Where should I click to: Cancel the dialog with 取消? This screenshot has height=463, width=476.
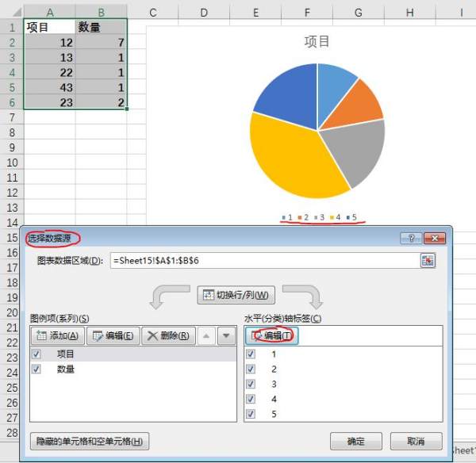tap(416, 441)
